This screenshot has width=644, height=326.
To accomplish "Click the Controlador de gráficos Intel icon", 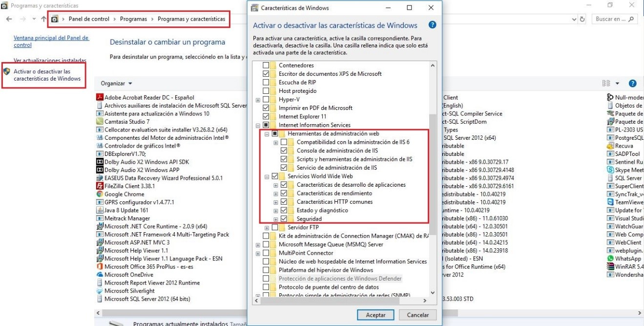I will click(x=100, y=146).
